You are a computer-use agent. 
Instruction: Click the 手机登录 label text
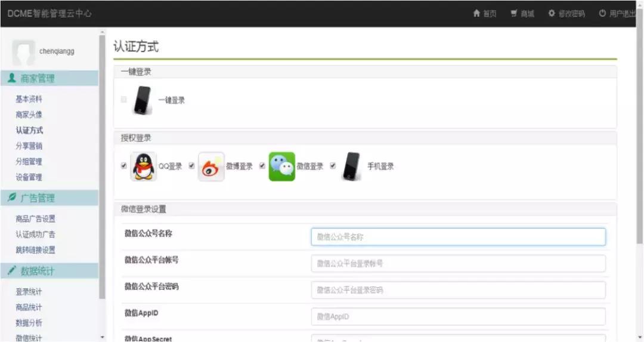[380, 166]
